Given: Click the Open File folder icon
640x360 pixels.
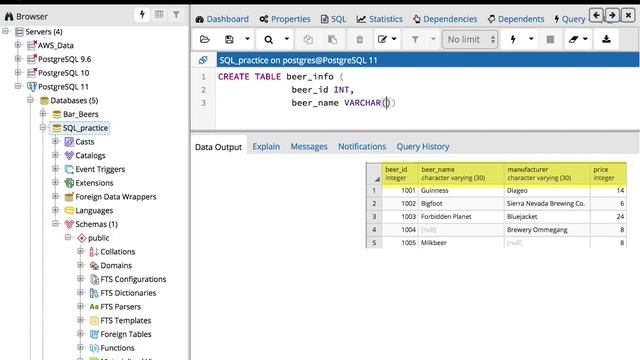Looking at the screenshot, I should pos(205,40).
